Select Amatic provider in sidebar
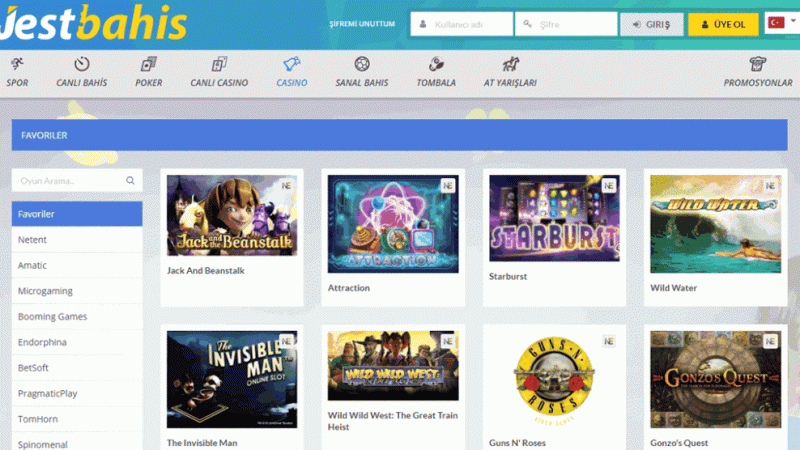800x450 pixels. click(x=77, y=265)
